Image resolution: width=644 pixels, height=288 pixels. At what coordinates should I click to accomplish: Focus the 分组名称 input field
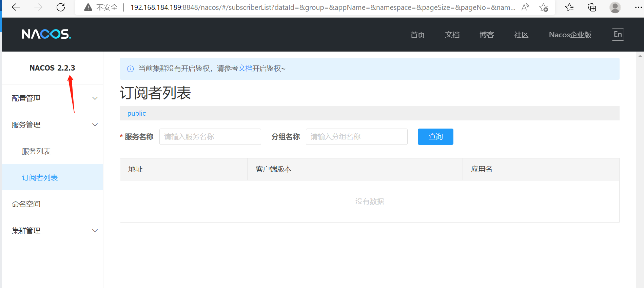click(357, 137)
